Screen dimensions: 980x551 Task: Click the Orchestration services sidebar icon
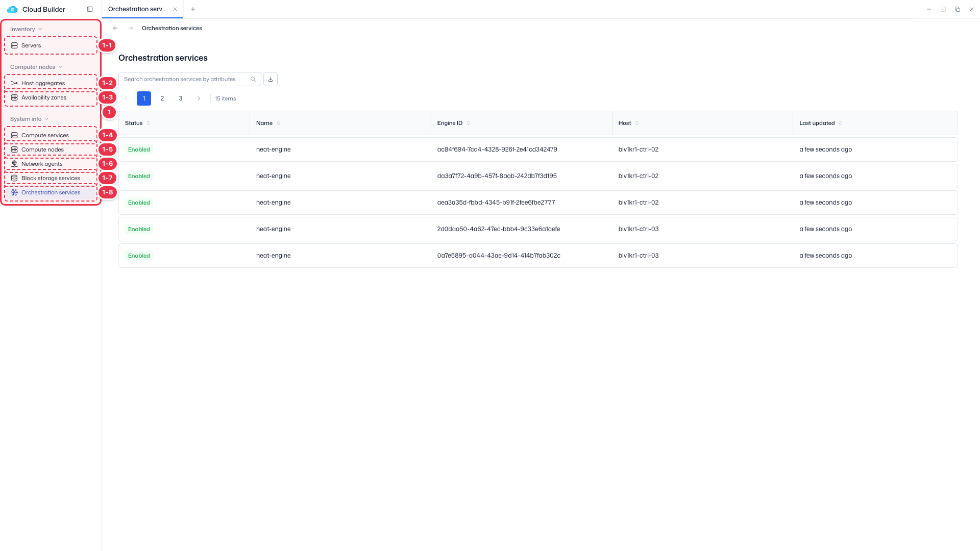coord(14,192)
